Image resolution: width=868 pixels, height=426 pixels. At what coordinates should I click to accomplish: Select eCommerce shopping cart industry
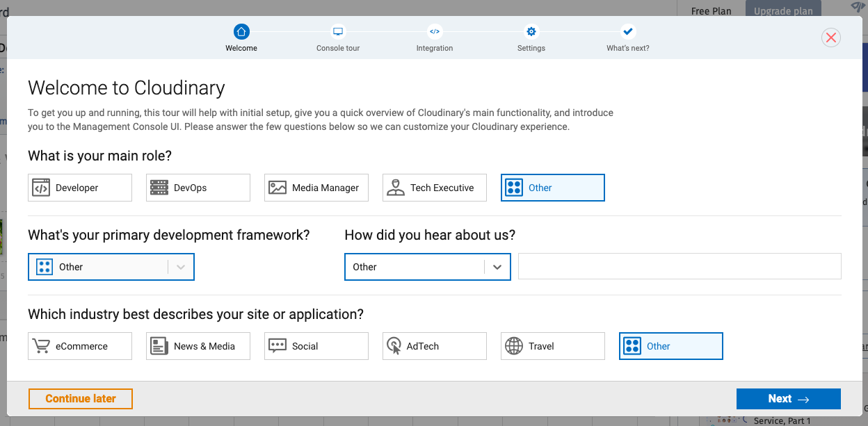[80, 346]
